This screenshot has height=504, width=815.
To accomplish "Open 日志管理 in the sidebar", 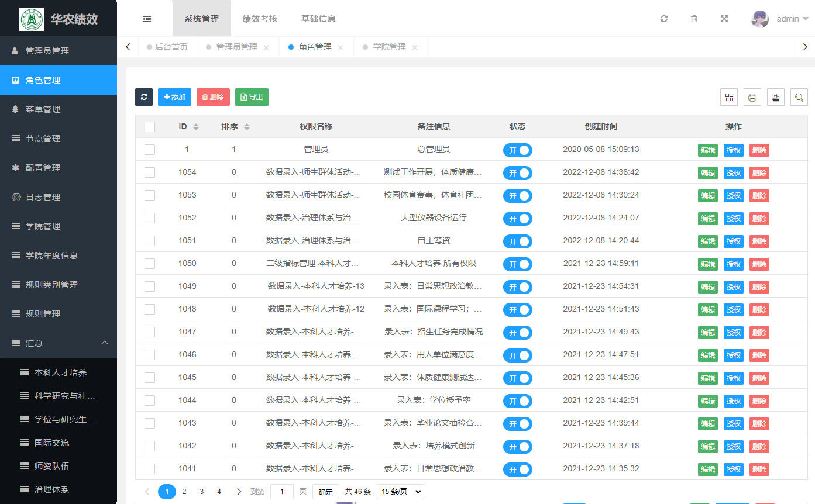I will 43,197.
